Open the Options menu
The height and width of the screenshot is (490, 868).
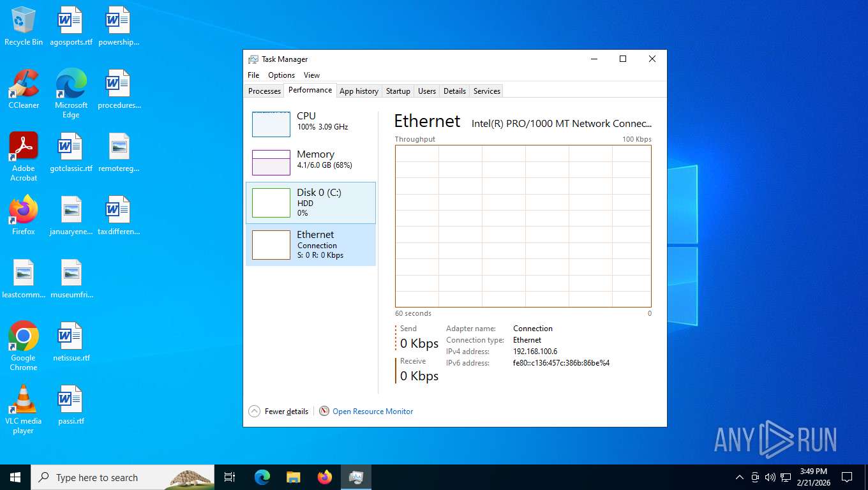[281, 75]
